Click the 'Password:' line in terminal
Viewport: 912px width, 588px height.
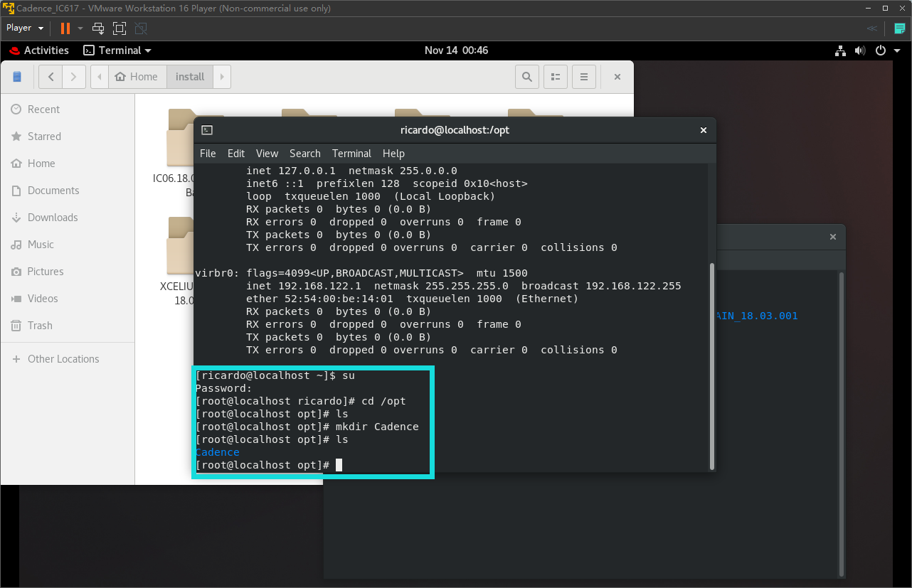click(223, 388)
